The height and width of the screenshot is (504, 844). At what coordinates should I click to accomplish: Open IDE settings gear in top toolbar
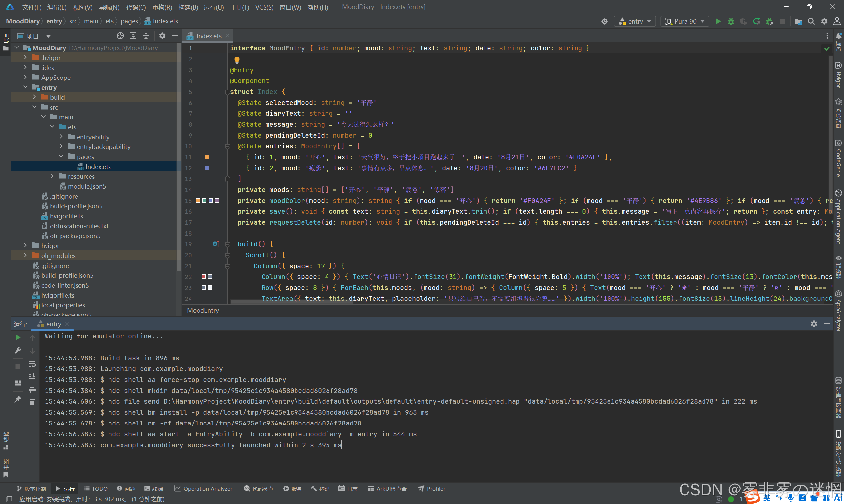click(x=824, y=21)
